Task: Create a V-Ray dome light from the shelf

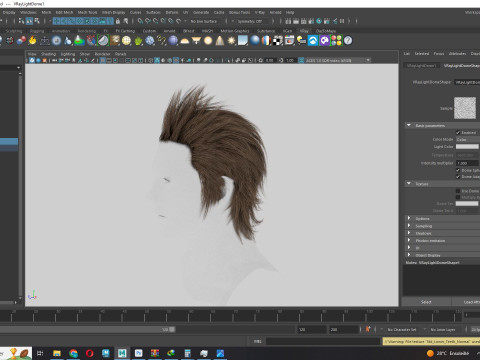Action: coord(184,41)
